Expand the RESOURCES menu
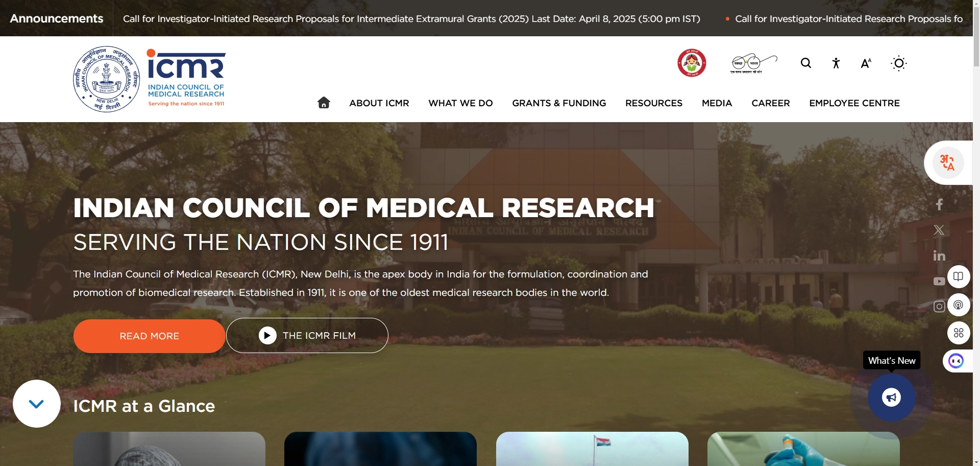980x466 pixels. point(654,103)
